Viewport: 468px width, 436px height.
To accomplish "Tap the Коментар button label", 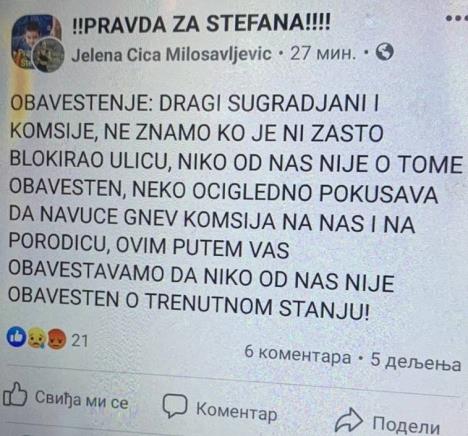I will coord(237,411).
